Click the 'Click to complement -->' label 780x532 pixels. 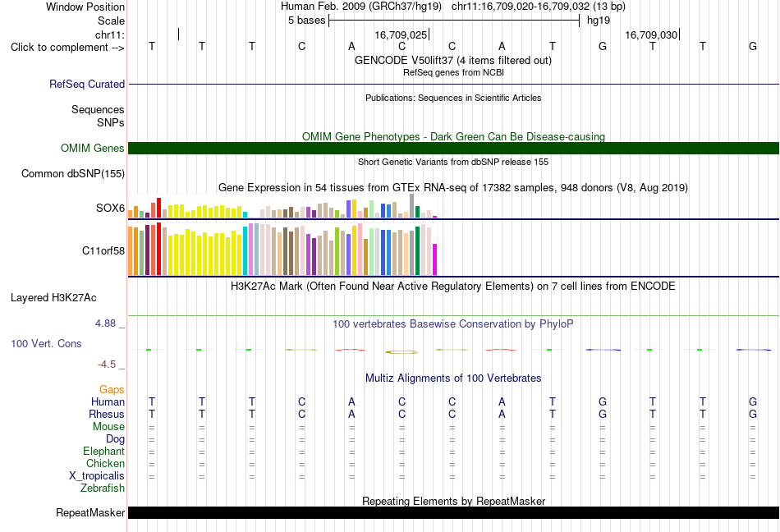coord(67,48)
